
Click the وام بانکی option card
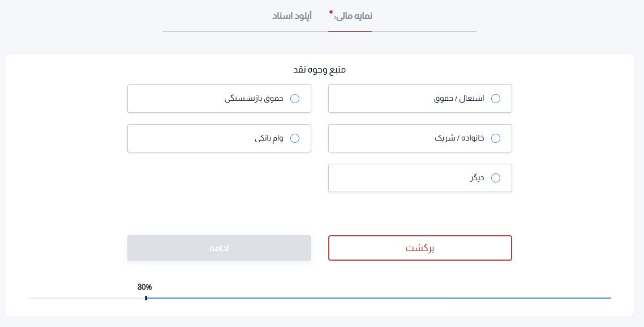pyautogui.click(x=220, y=138)
